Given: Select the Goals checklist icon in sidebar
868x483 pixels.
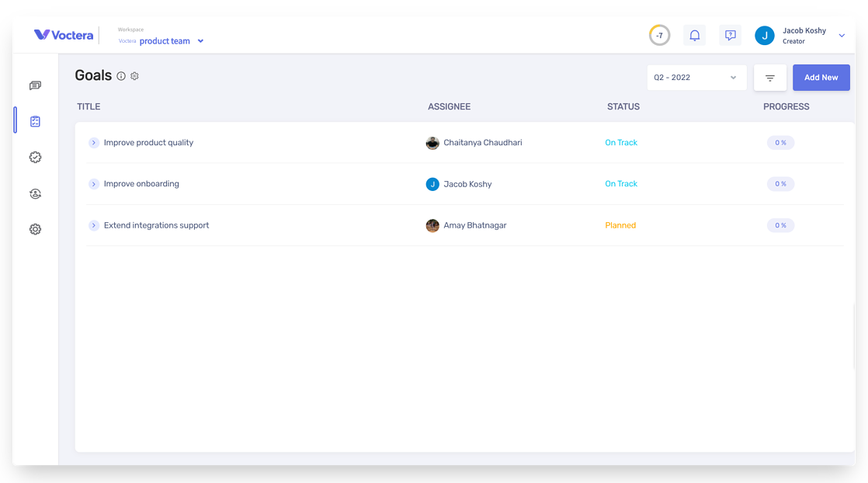Looking at the screenshot, I should pyautogui.click(x=36, y=121).
